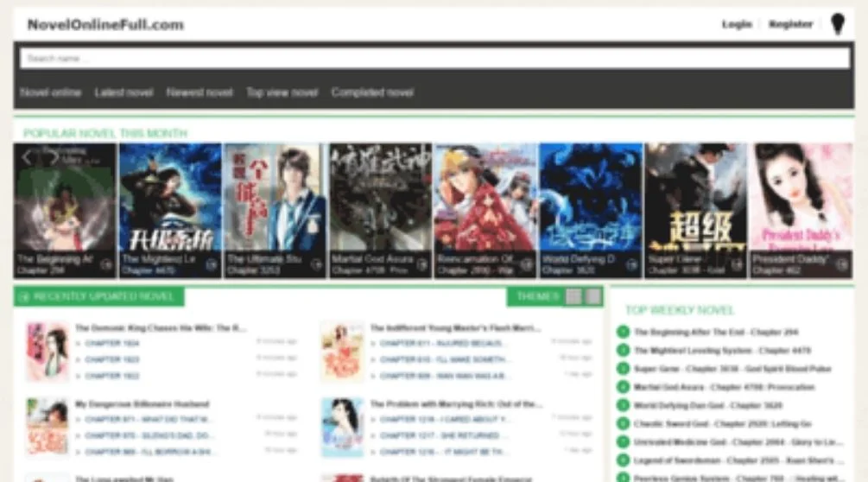Click the round arrow icon on The Beginning After card
The height and width of the screenshot is (482, 868).
(106, 265)
